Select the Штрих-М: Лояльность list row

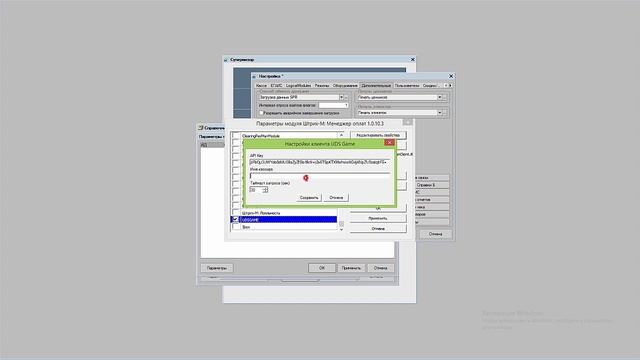point(288,213)
